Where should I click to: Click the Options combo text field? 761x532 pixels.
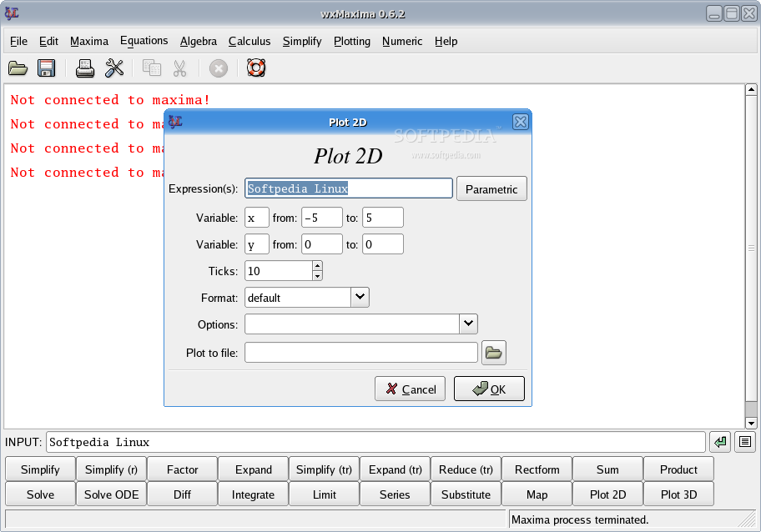[352, 324]
